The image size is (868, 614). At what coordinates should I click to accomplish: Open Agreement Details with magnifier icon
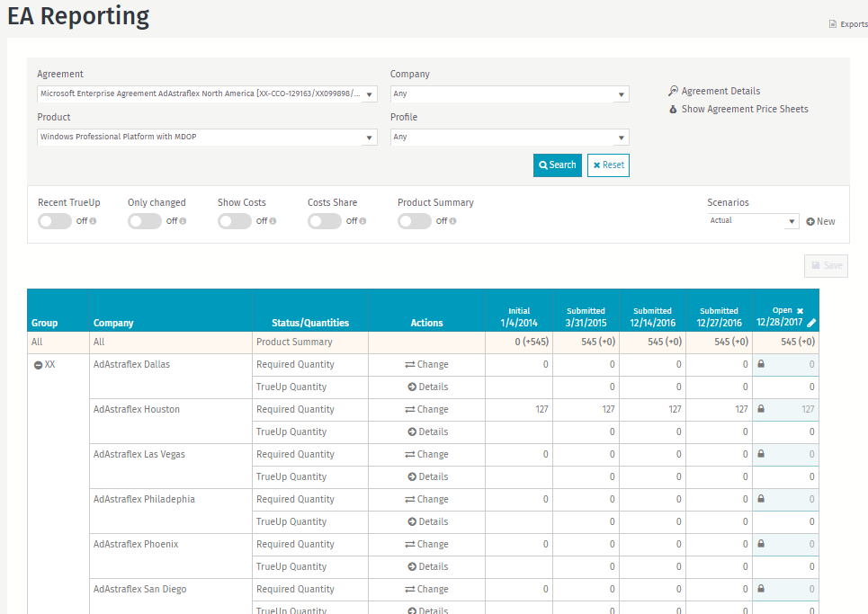pos(673,91)
